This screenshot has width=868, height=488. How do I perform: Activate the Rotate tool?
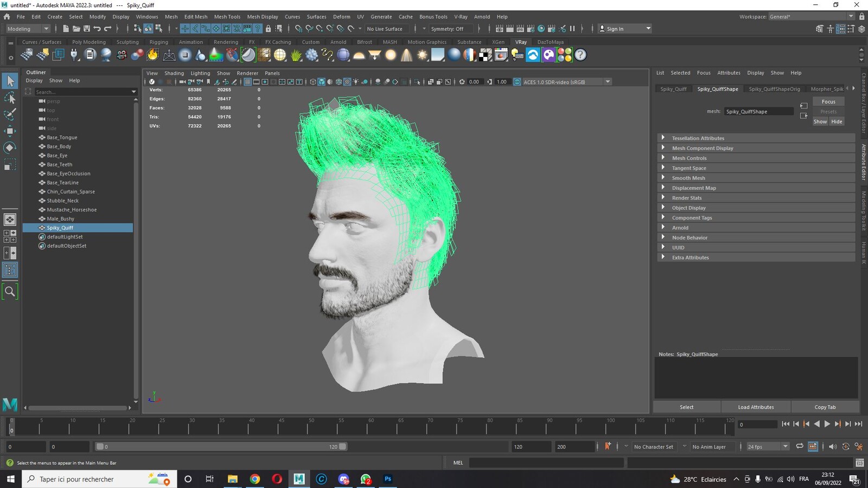[10, 147]
